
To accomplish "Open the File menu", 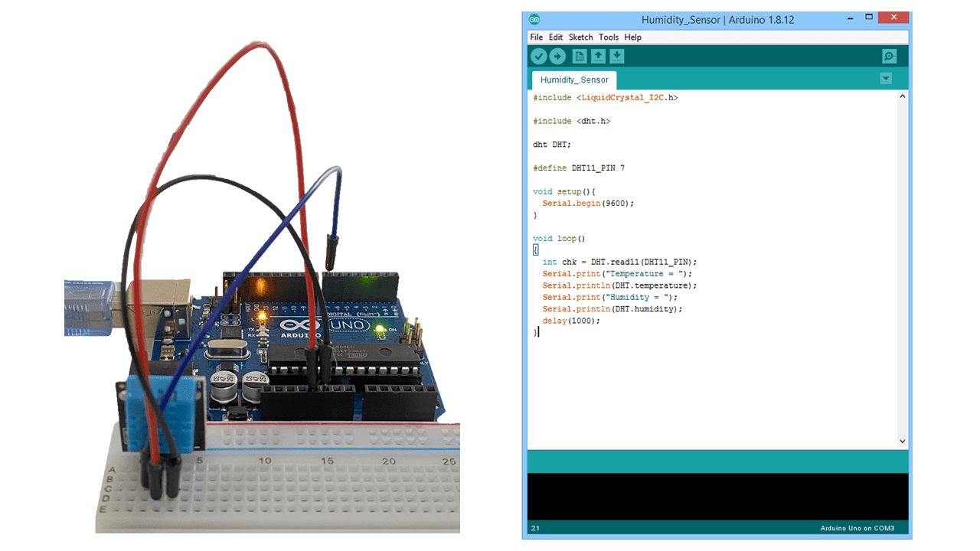I will [537, 37].
